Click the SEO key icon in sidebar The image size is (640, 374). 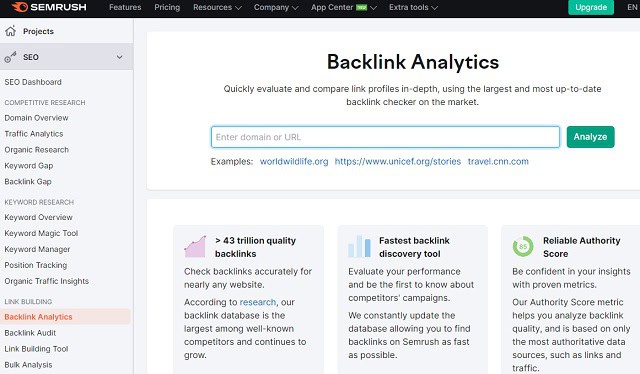point(10,57)
